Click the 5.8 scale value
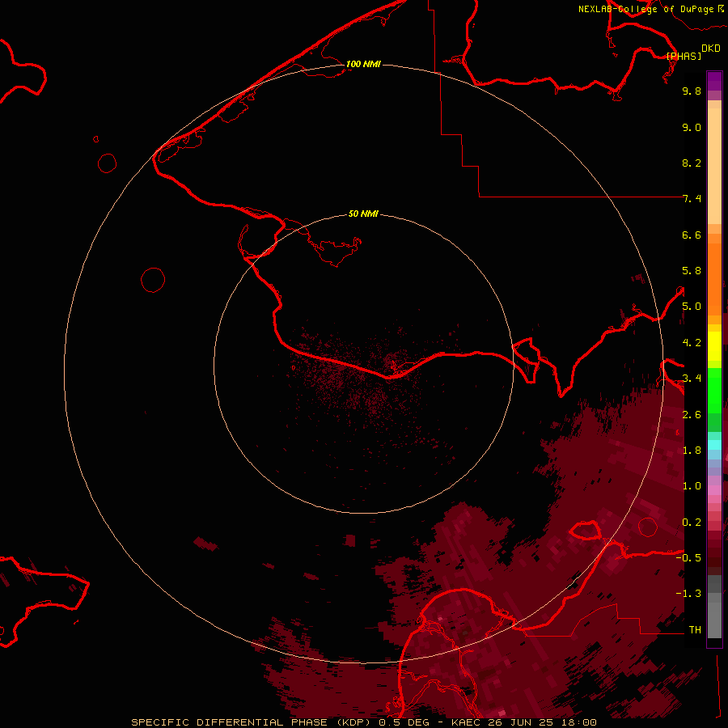This screenshot has width=728, height=728. click(692, 271)
